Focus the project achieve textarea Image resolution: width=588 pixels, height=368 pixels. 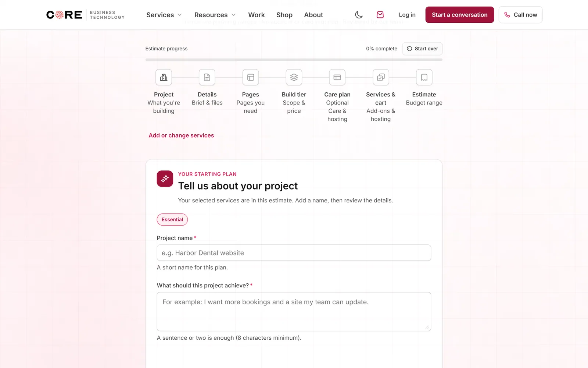(294, 312)
